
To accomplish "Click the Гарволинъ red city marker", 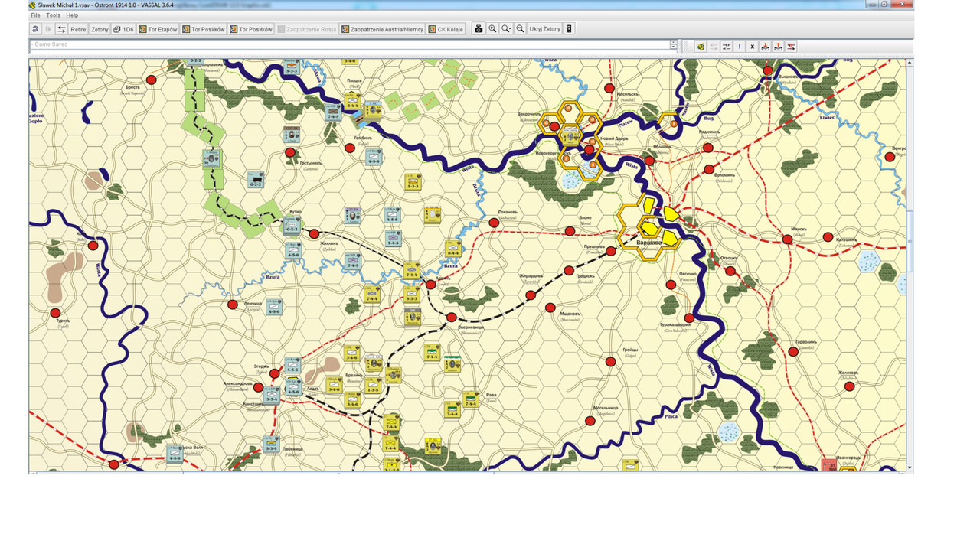I will pos(793,351).
